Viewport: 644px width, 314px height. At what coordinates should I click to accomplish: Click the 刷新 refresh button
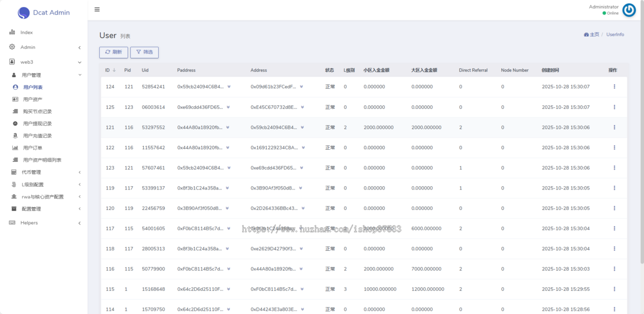coord(114,52)
